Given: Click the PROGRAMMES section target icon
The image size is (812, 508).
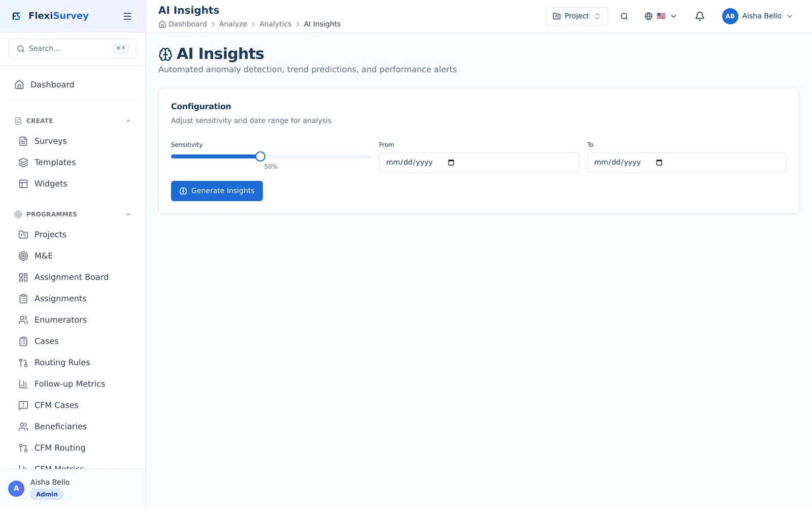Looking at the screenshot, I should (x=18, y=214).
